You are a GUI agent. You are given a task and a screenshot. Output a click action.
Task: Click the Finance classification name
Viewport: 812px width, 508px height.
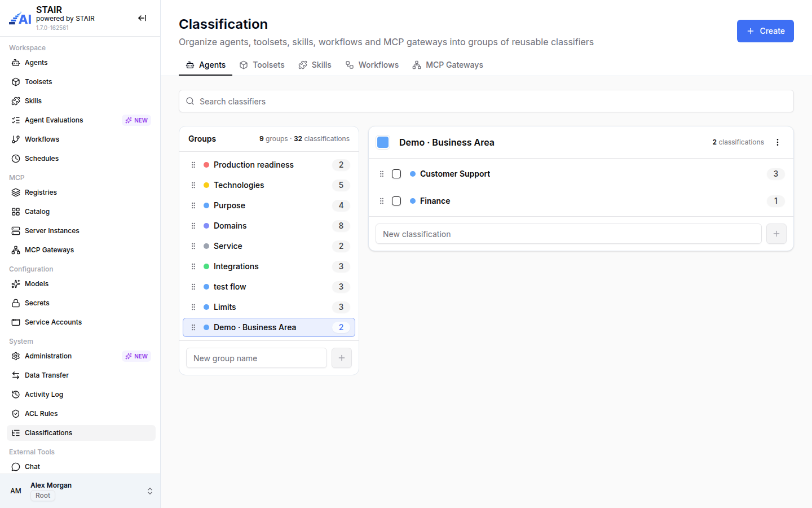click(435, 201)
